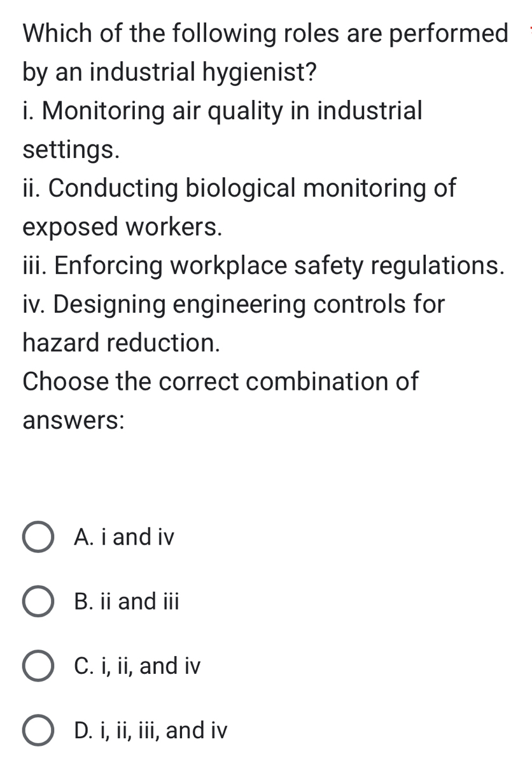Click the 'D. i, ii, iii, and iv' label

point(150,731)
